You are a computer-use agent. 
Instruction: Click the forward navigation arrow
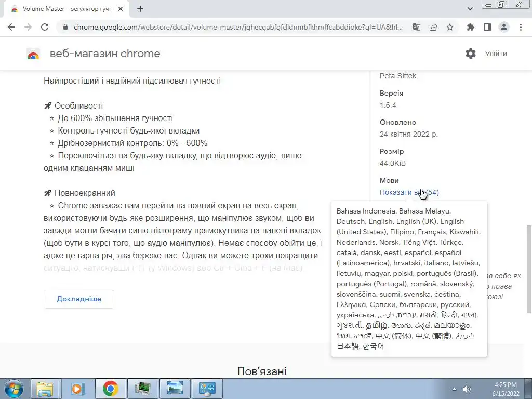[28, 27]
